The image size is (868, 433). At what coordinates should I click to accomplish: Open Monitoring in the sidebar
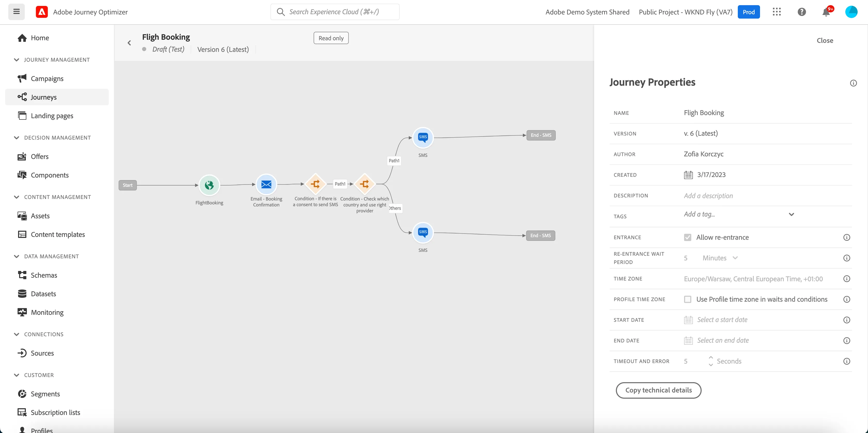[57, 312]
